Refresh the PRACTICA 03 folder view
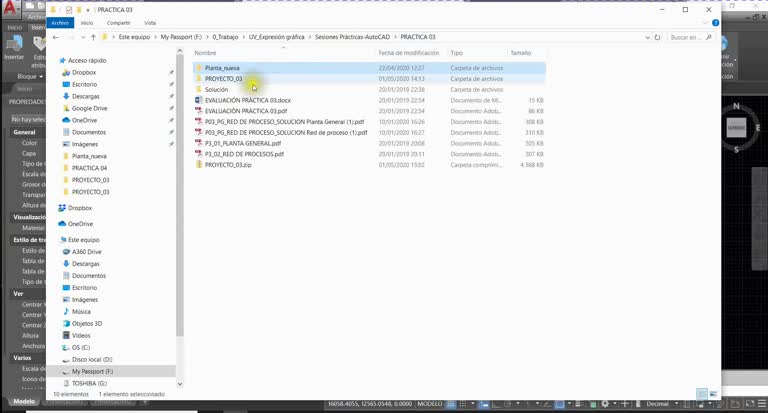768x413 pixels. 657,37
